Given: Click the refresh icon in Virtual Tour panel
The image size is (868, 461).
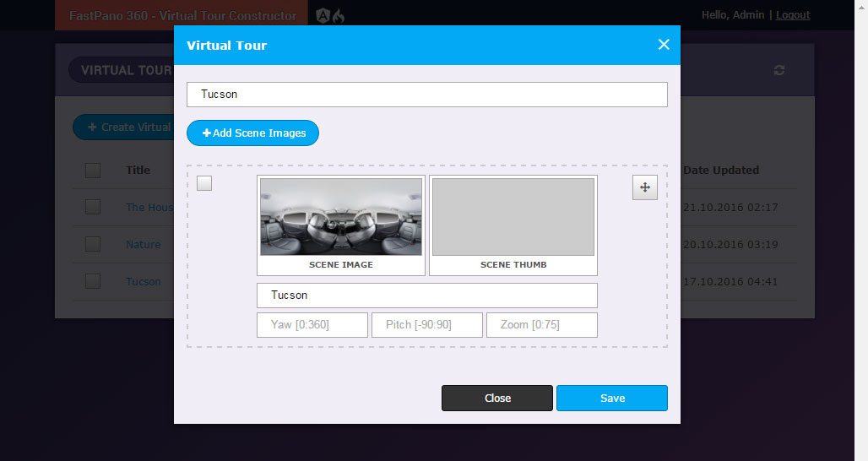Looking at the screenshot, I should tap(778, 70).
